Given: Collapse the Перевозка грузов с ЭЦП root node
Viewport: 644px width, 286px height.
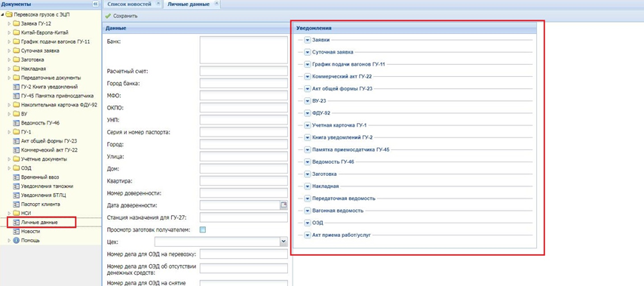Looking at the screenshot, I should pos(3,14).
